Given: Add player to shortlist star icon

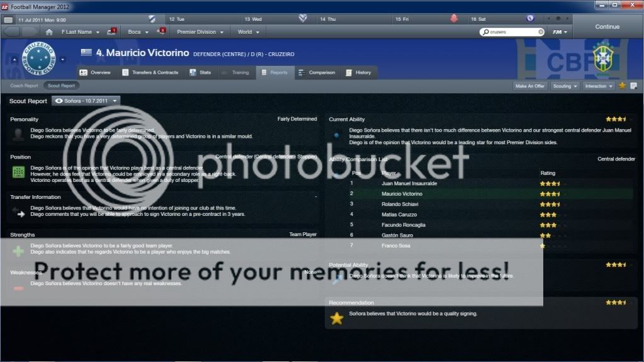Looking at the screenshot, I should click(x=622, y=86).
